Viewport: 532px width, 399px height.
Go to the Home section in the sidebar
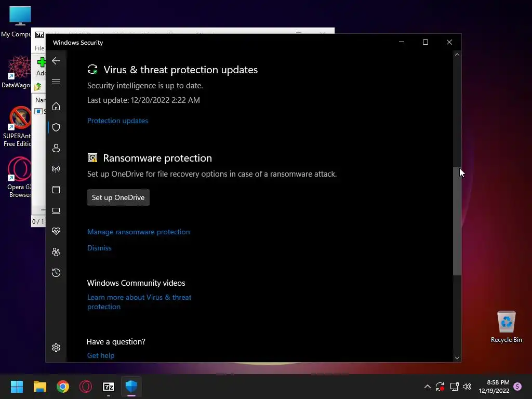pos(56,107)
